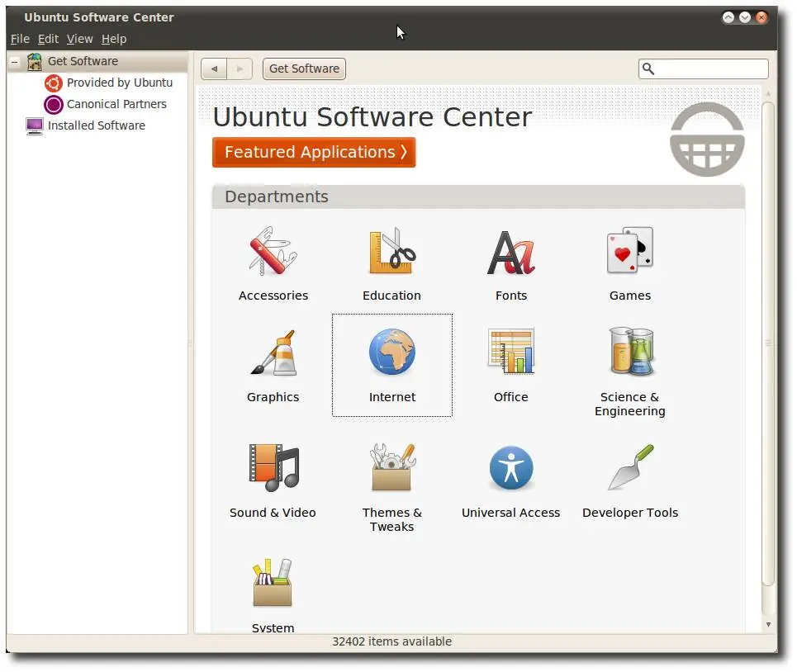Click the Office label text
This screenshot has height=672, width=797.
click(511, 397)
